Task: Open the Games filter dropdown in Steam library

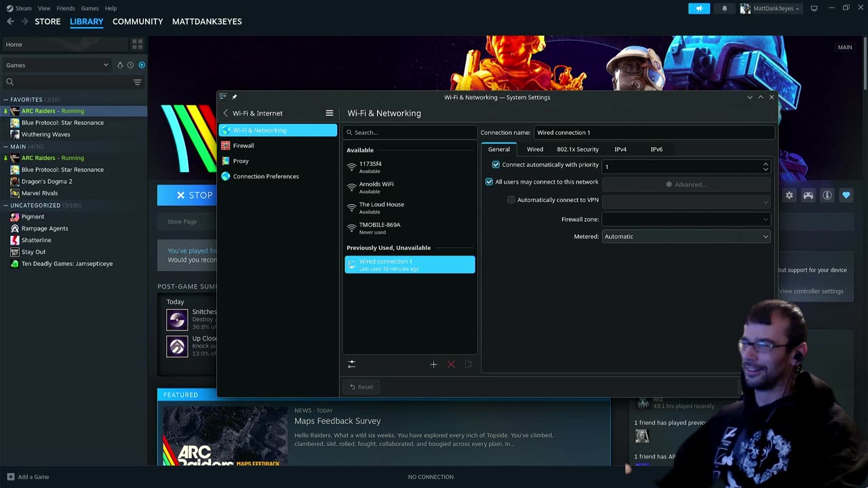Action: [x=57, y=65]
